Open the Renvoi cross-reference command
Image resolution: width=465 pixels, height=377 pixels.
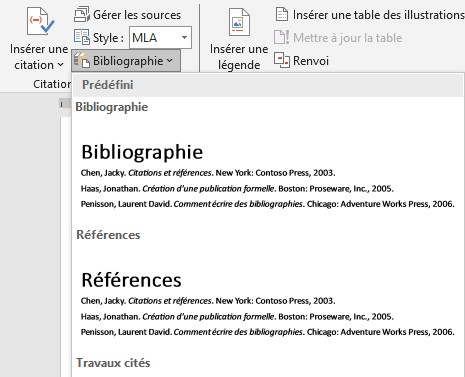click(311, 61)
